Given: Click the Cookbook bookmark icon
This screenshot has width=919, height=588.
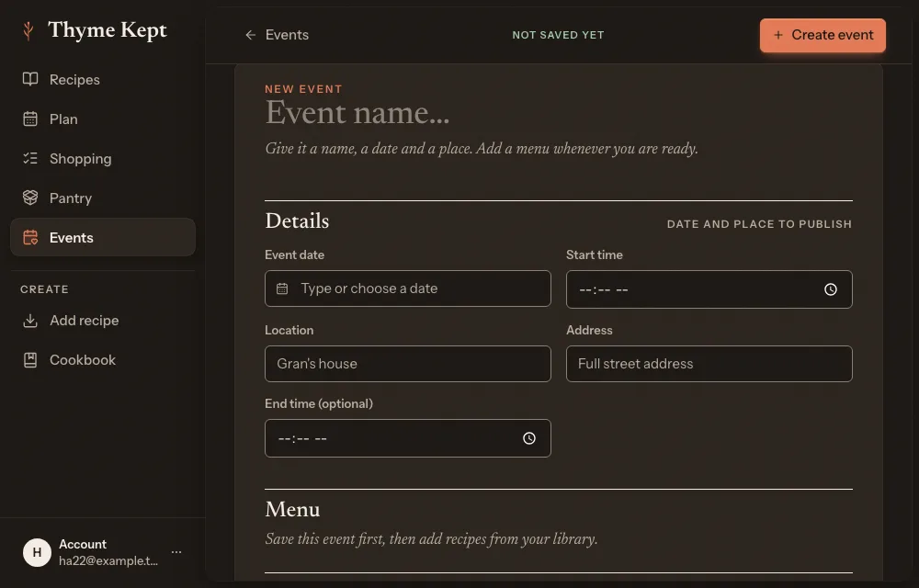Looking at the screenshot, I should point(30,359).
